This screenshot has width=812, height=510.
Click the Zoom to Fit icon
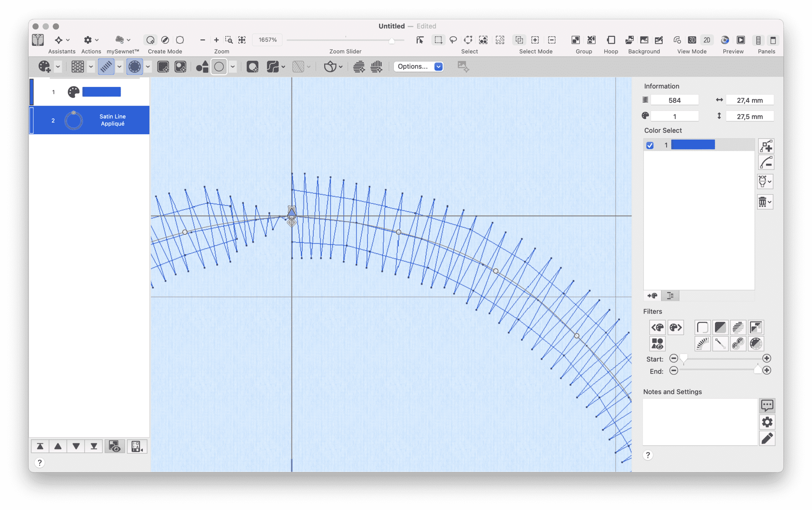pyautogui.click(x=242, y=40)
